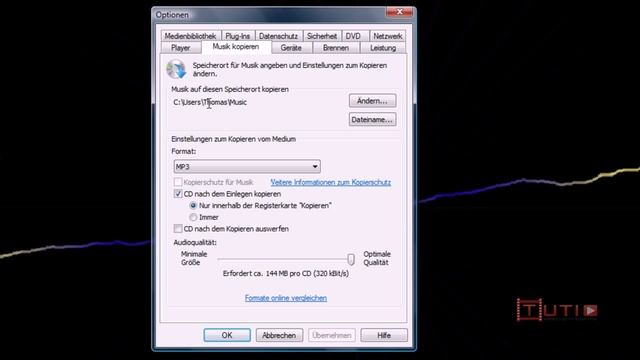This screenshot has width=640, height=360.
Task: Switch to the Leistung tab
Action: pos(383,48)
